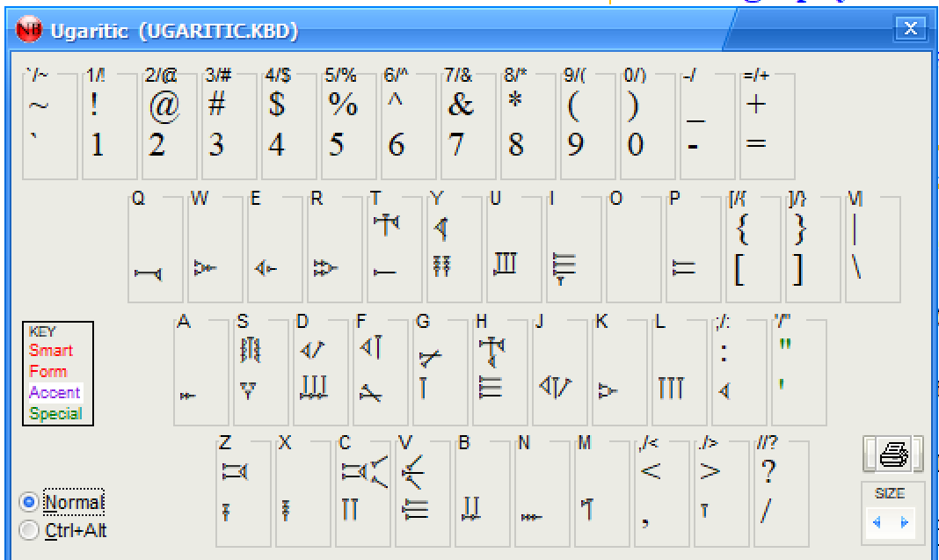
Task: Click the printer icon button
Action: pos(893,455)
